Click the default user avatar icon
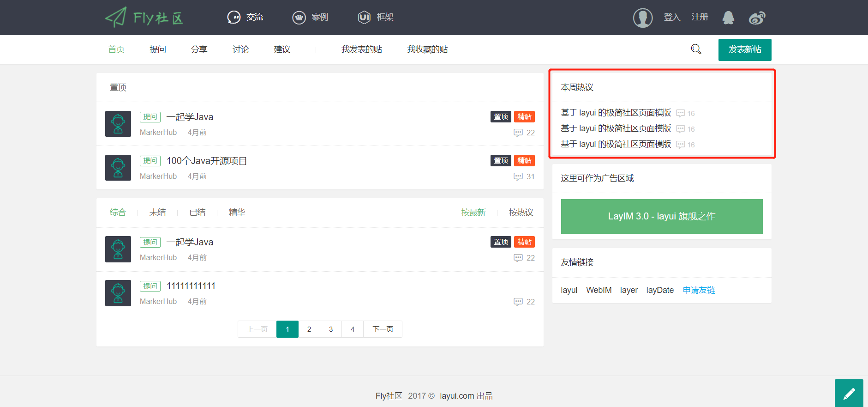This screenshot has height=407, width=868. 643,18
